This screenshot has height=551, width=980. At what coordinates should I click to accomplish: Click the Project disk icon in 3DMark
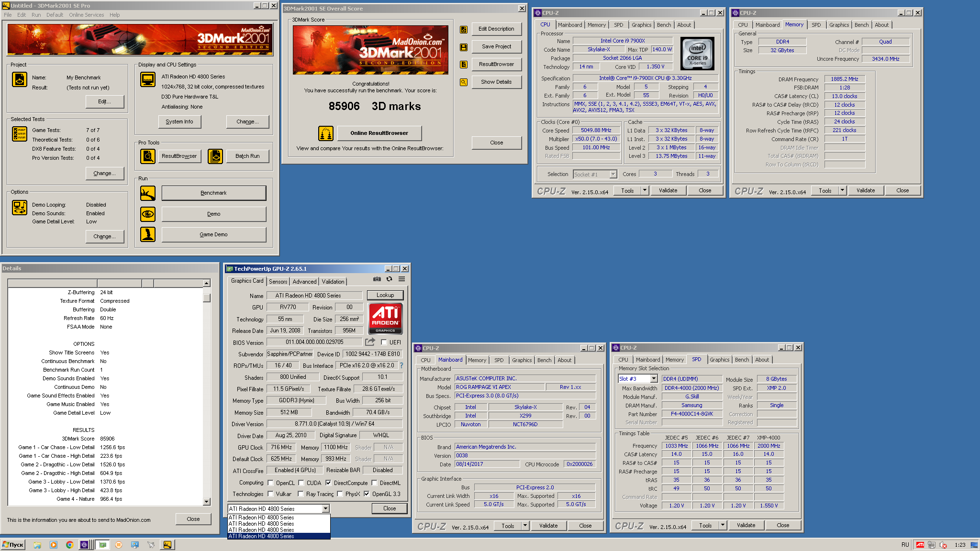(x=20, y=79)
